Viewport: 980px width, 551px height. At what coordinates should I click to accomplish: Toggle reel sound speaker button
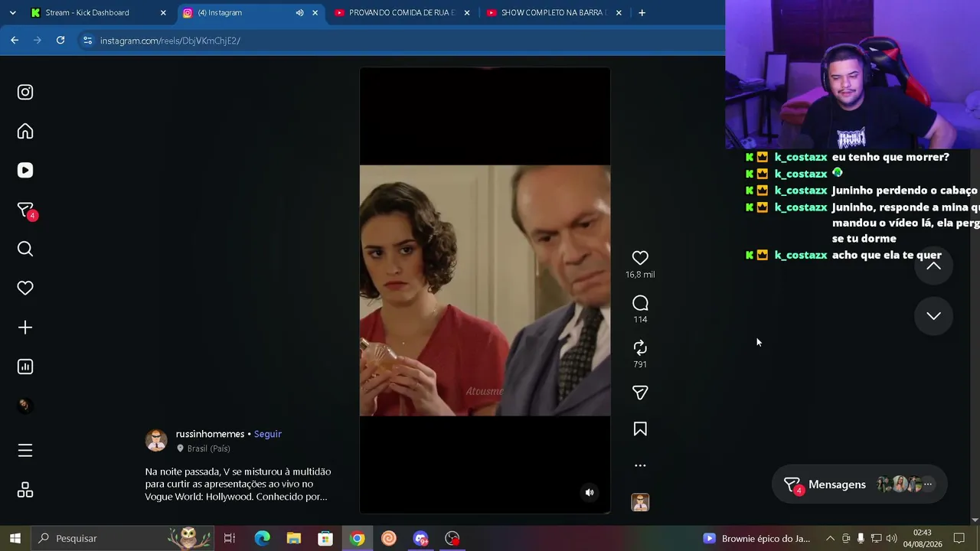point(590,493)
